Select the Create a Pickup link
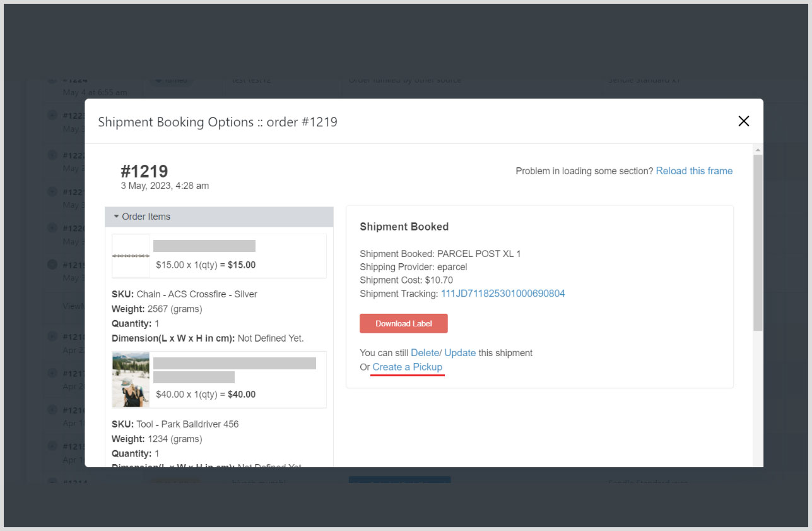This screenshot has width=812, height=531. (407, 367)
